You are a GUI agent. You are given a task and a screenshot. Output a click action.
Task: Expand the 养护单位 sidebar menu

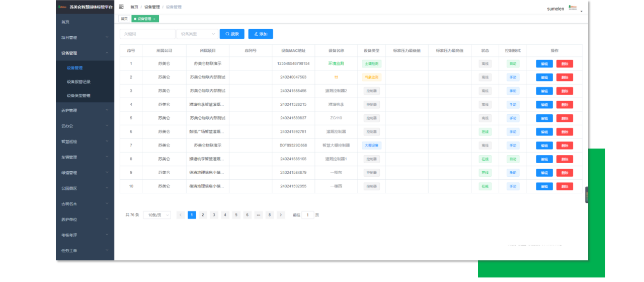[85, 220]
